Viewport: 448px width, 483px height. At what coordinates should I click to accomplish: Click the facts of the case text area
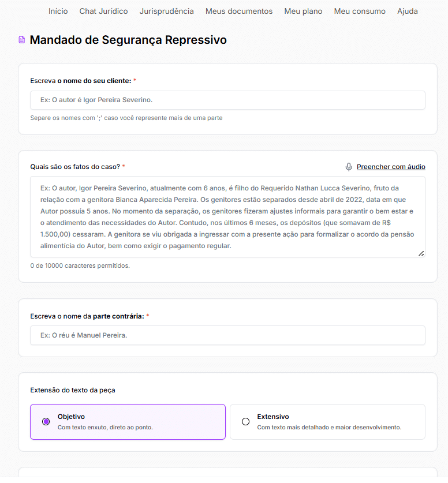click(227, 216)
